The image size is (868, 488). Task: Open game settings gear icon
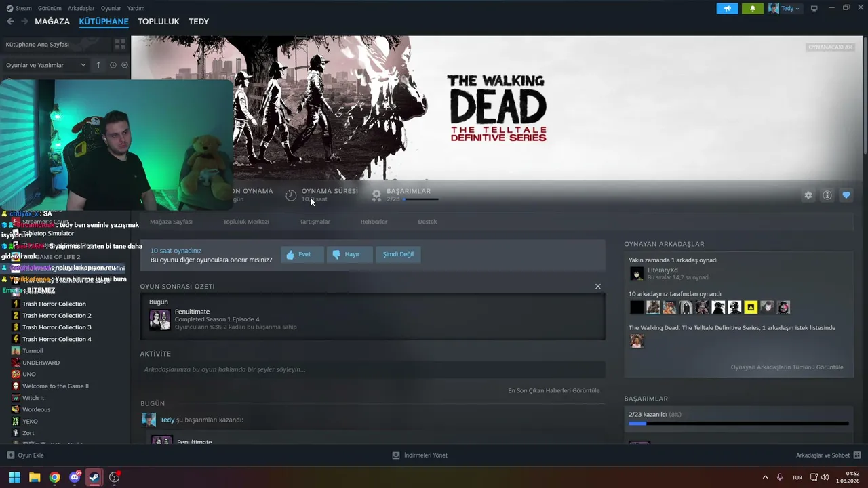[x=808, y=195]
